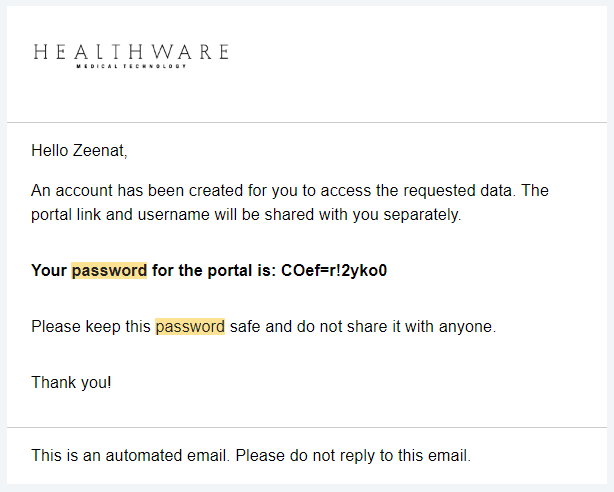Viewport: 614px width, 492px height.
Task: Click the horizontal divider above the footer
Action: [x=307, y=428]
